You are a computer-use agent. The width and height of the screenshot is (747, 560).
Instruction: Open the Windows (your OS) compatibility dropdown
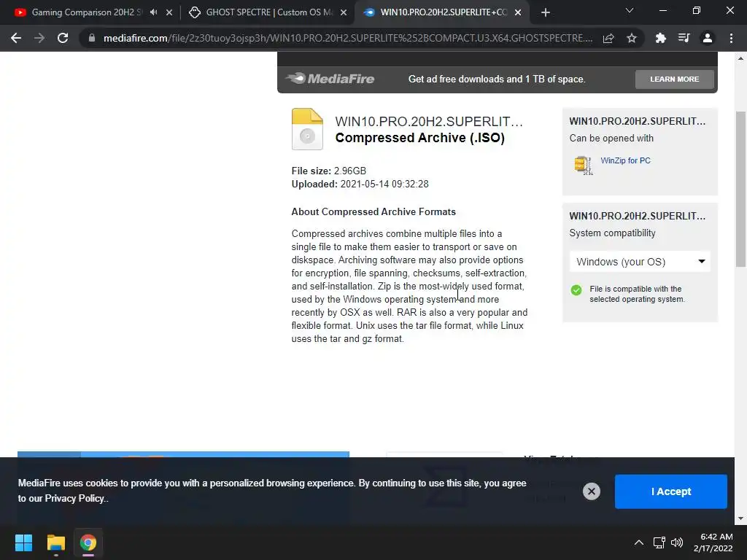(640, 262)
